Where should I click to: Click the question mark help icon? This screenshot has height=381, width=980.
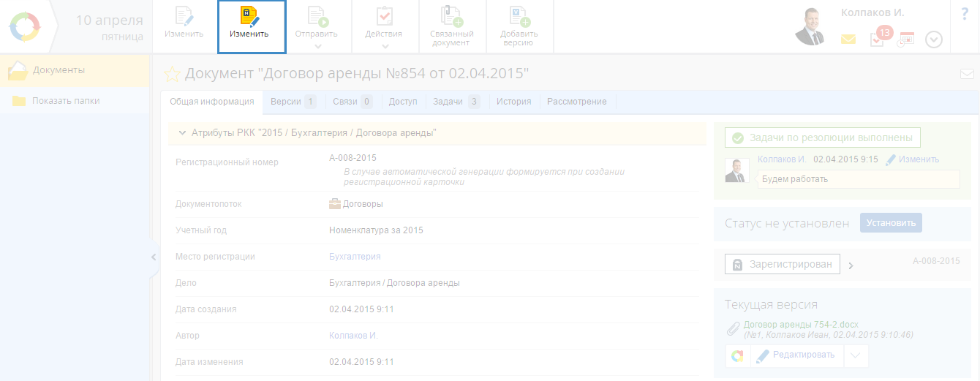pos(964,14)
